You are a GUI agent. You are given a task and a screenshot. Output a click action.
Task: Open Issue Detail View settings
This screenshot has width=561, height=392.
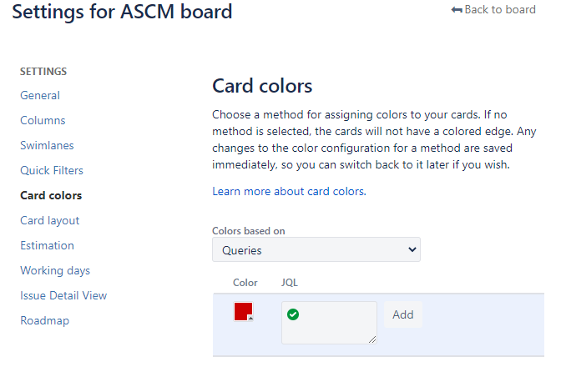pos(63,295)
